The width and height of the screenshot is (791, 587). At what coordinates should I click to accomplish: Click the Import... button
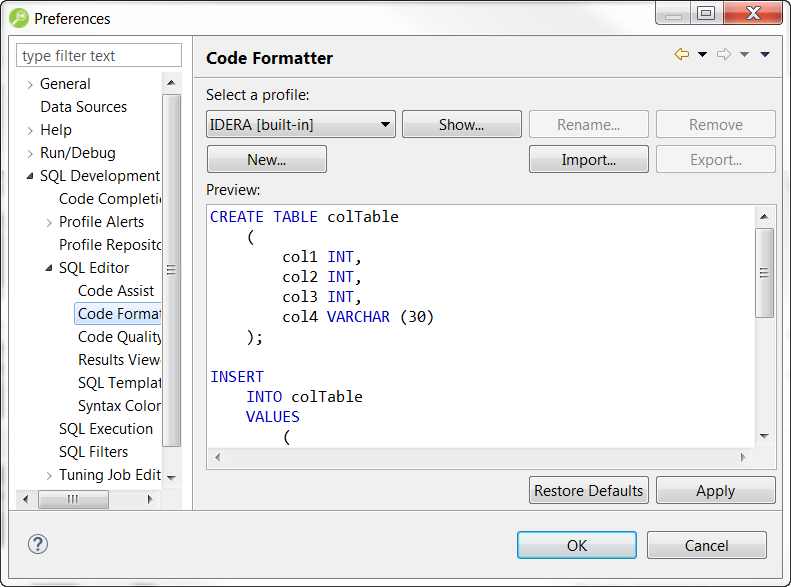click(x=588, y=160)
